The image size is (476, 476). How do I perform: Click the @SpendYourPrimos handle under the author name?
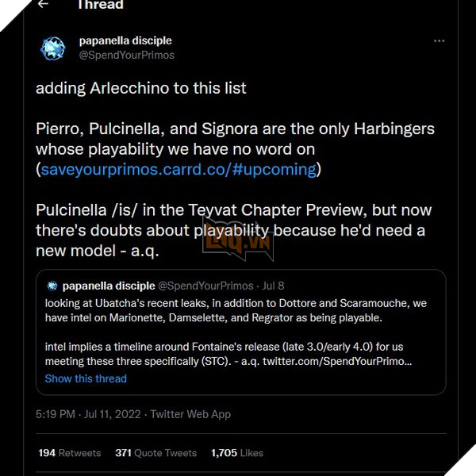[127, 56]
